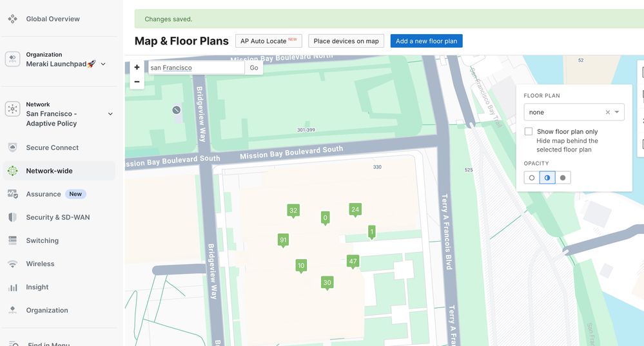
Task: Expand the San Francisco network selector
Action: 110,114
